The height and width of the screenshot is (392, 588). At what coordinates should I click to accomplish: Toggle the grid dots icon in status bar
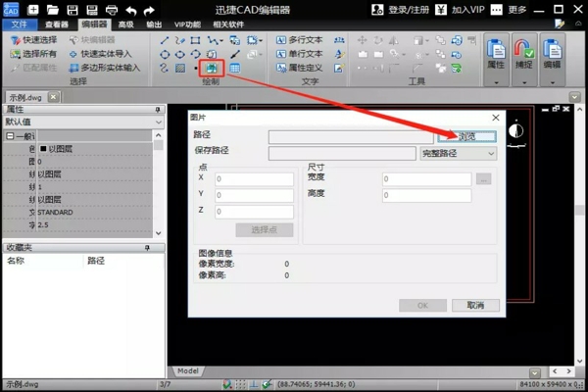[240, 384]
